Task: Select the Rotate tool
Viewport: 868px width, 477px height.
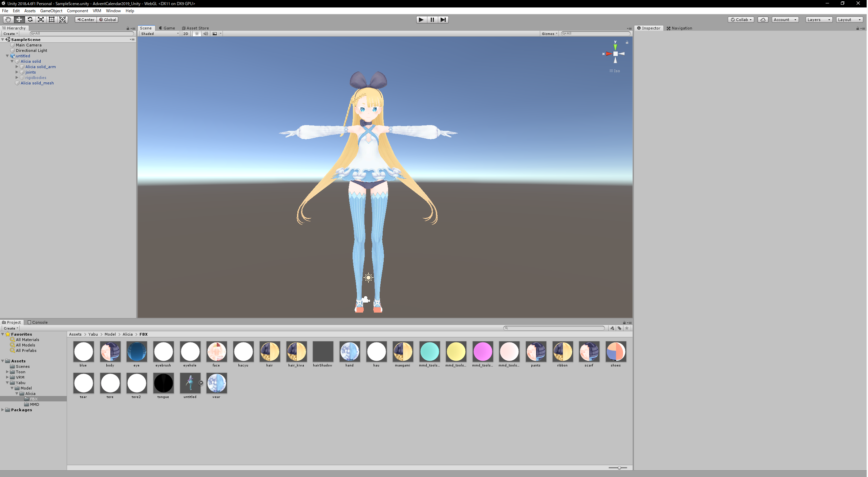Action: [x=30, y=20]
